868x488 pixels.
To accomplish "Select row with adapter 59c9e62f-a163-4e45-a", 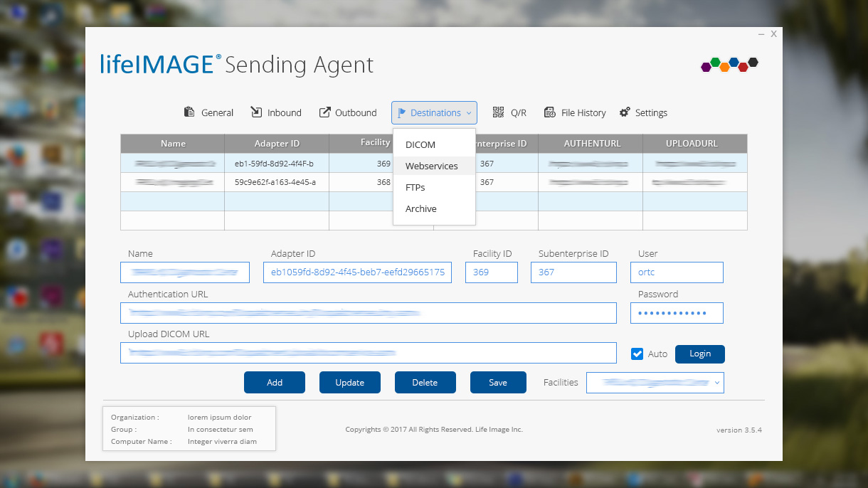I will (x=434, y=182).
